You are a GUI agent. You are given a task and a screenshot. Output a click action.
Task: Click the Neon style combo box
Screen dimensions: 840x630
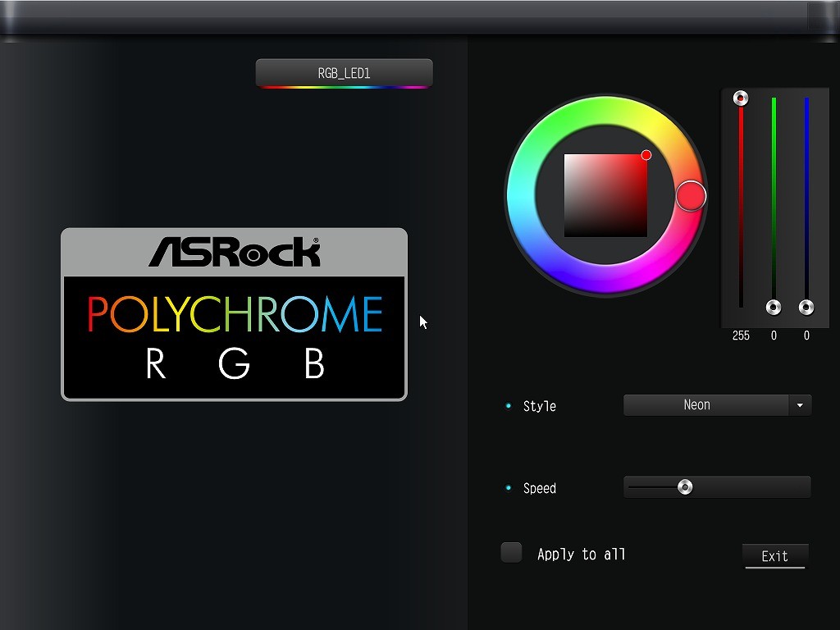pos(717,405)
